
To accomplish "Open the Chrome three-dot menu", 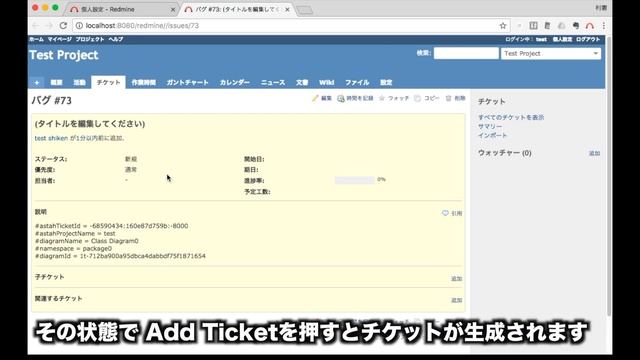I will click(x=604, y=25).
